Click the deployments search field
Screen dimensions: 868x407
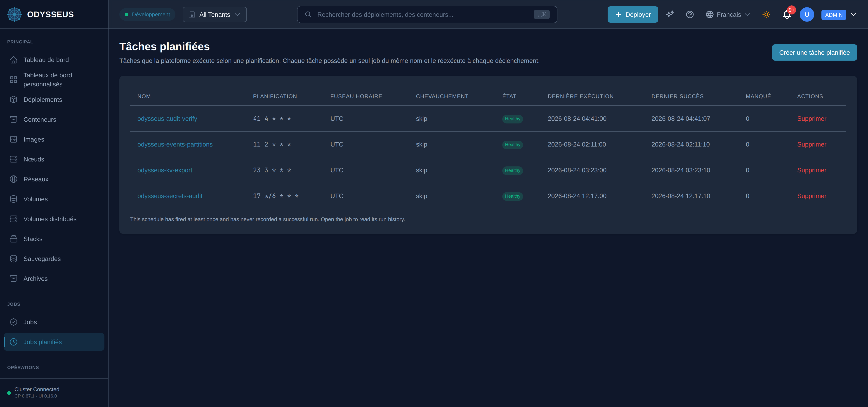pyautogui.click(x=427, y=14)
